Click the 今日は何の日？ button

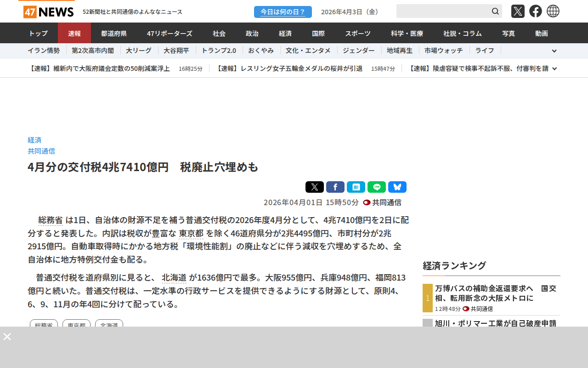(283, 12)
